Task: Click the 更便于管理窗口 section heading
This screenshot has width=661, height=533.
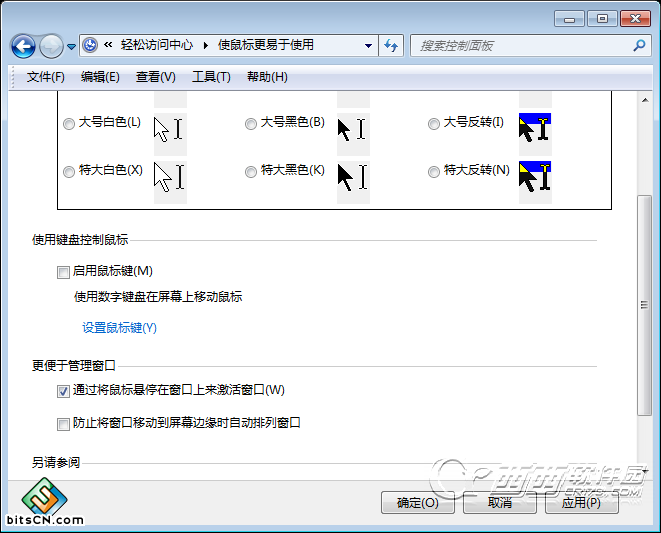Action: point(74,365)
